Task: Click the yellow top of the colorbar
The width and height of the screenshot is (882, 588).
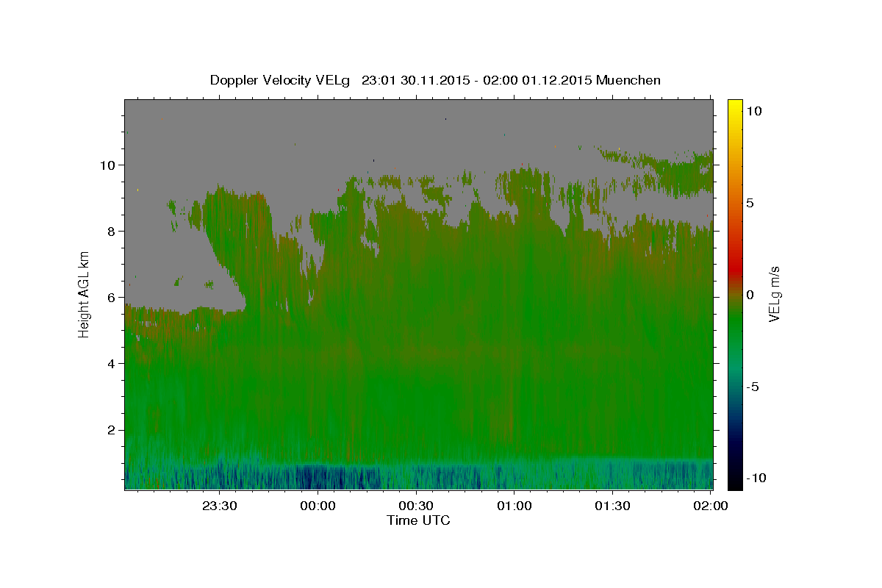Action: [735, 104]
